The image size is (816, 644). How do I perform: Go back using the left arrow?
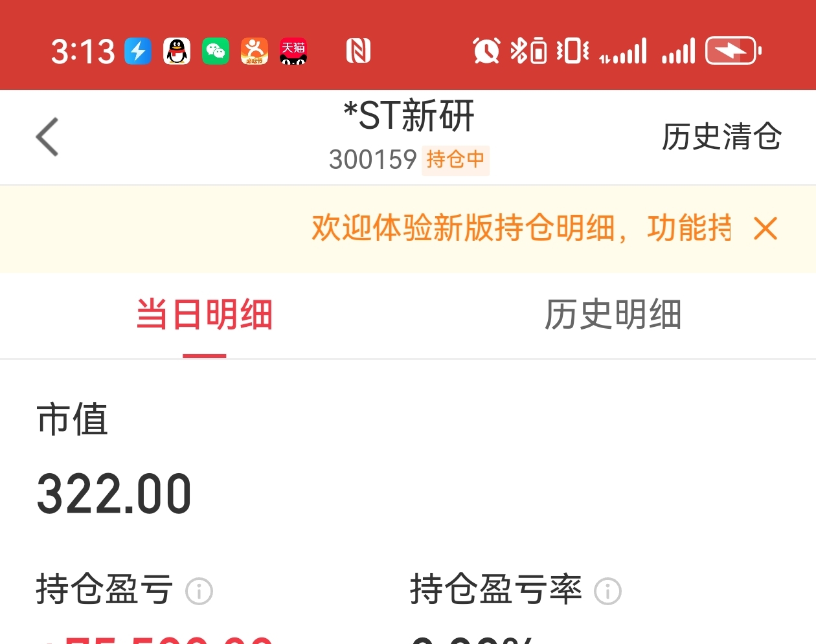click(x=47, y=137)
